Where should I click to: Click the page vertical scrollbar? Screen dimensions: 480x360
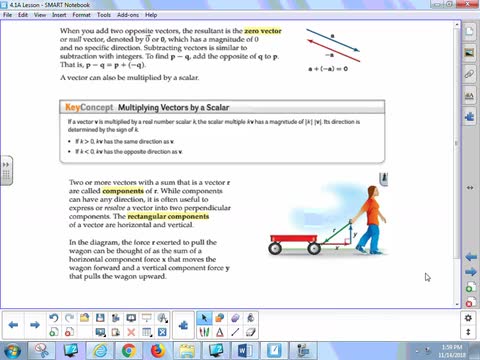pyautogui.click(x=457, y=143)
